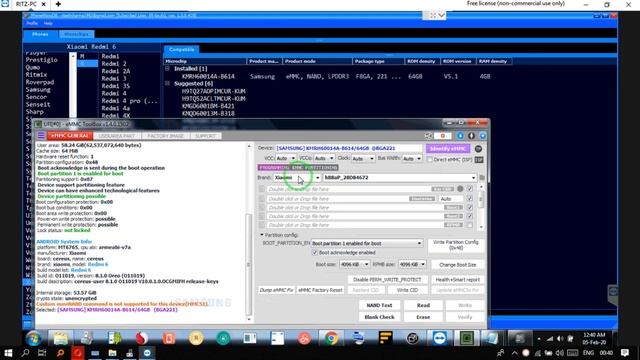Collapse the Installed [1] group
The width and height of the screenshot is (640, 360).
tap(167, 69)
